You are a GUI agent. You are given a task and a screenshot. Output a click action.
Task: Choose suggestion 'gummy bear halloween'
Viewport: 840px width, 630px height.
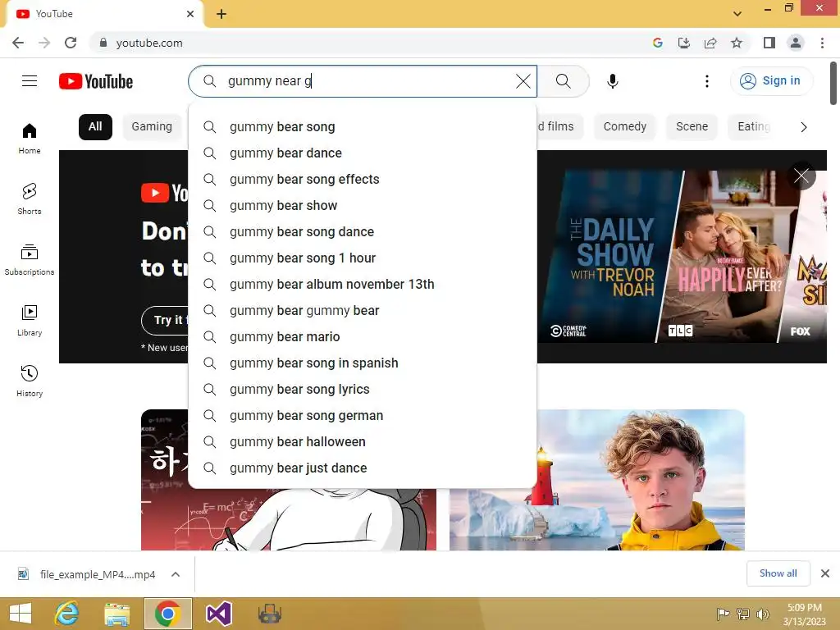(x=363, y=442)
